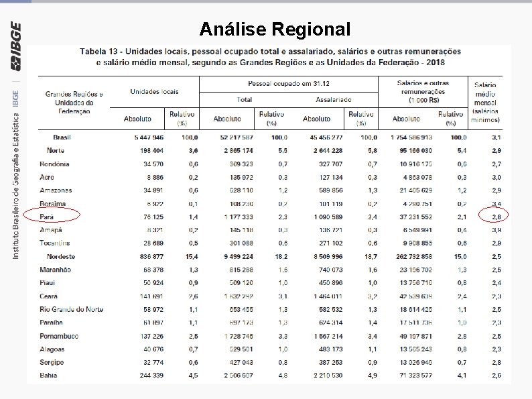Click Brasil pessoal ocupado value 52 217 587
The height and width of the screenshot is (399, 532).
pos(236,137)
